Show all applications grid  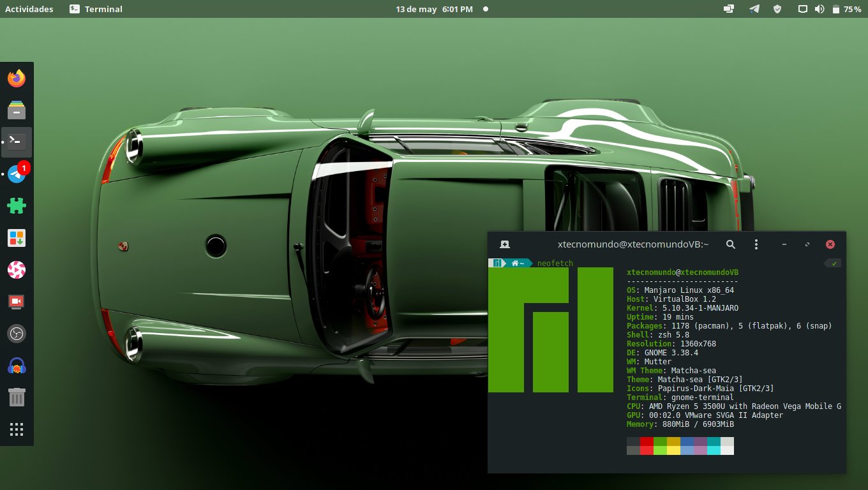click(17, 429)
